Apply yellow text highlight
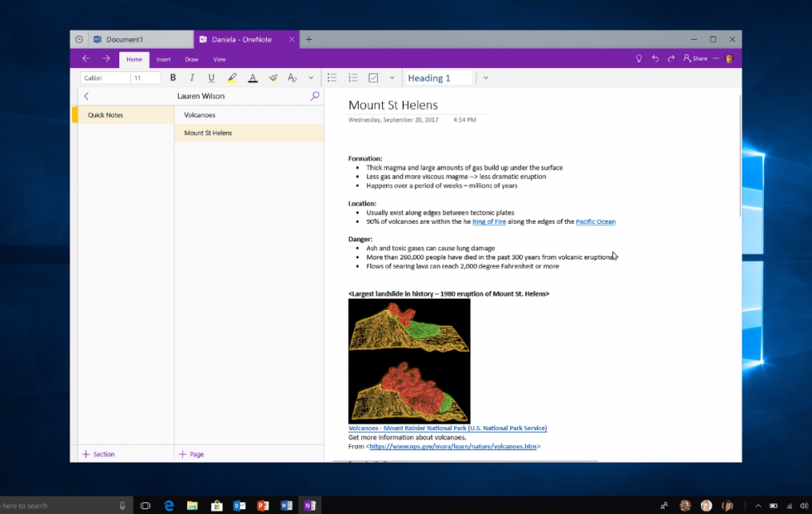The height and width of the screenshot is (514, 812). 232,78
